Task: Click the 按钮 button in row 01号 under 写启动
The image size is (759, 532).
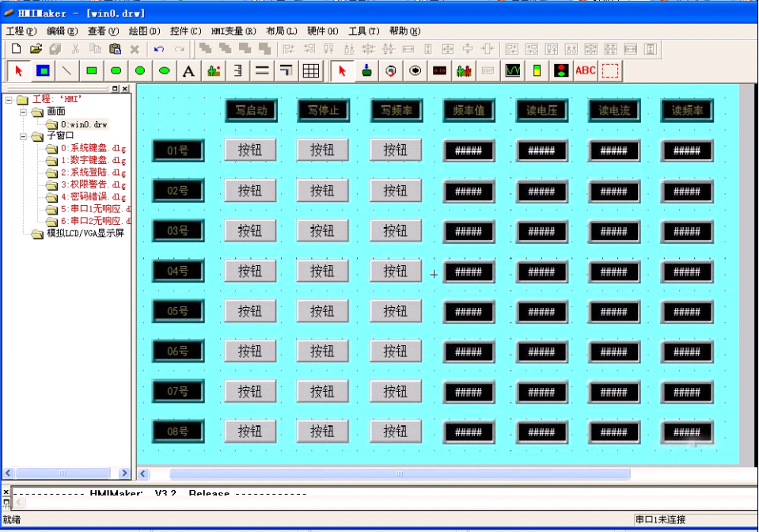Action: coord(250,150)
